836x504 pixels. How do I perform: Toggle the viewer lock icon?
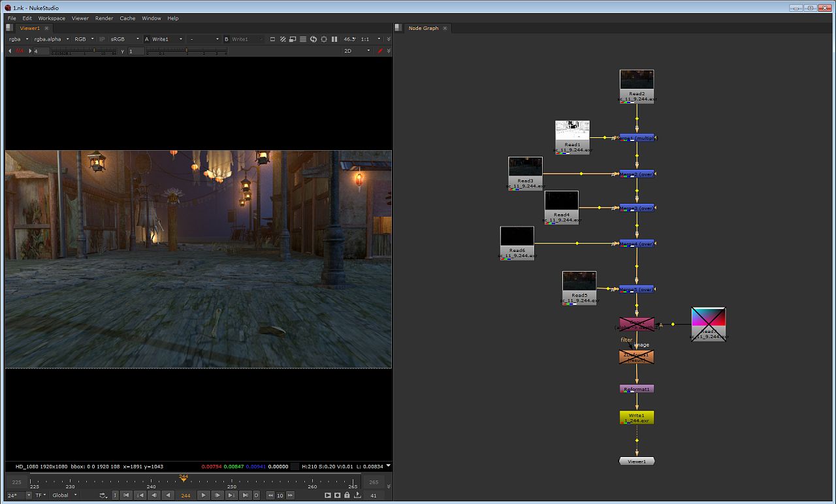(x=347, y=496)
